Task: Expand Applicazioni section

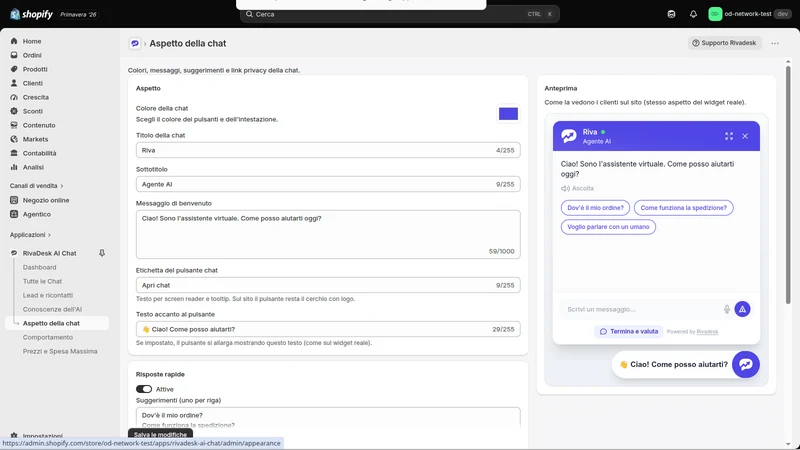Action: pyautogui.click(x=30, y=235)
